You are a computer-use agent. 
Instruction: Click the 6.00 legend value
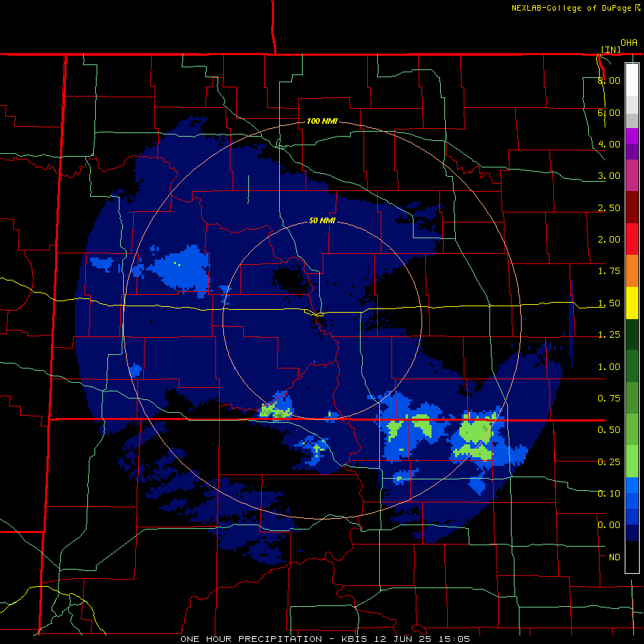point(609,112)
